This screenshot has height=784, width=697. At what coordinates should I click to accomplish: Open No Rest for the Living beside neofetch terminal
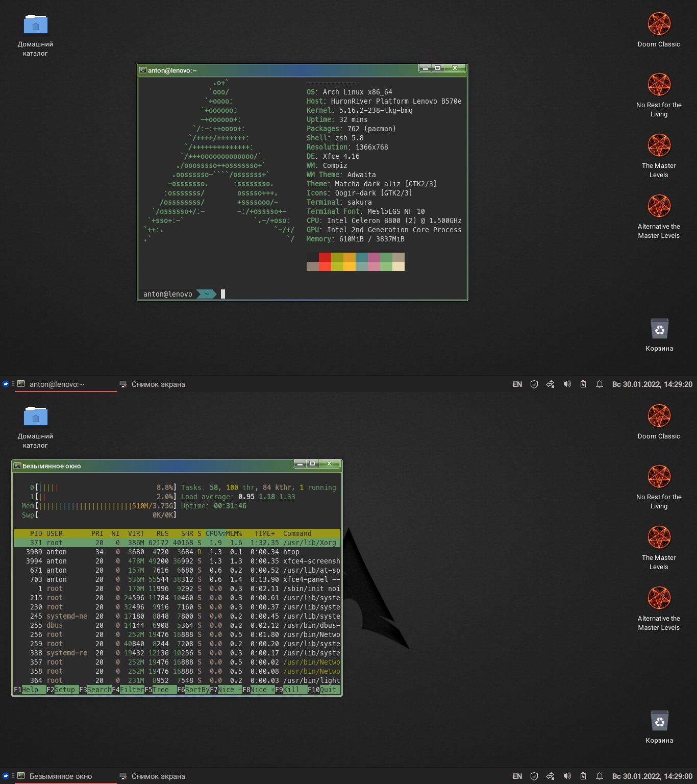point(659,95)
